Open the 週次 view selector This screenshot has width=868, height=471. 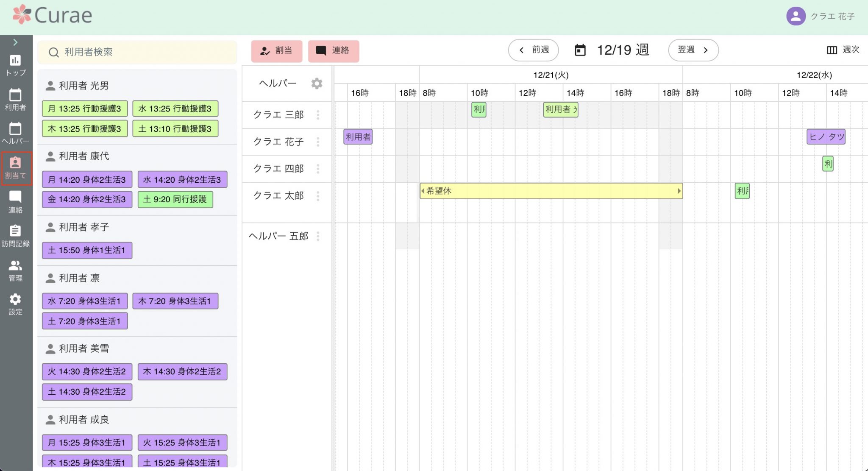pos(843,50)
